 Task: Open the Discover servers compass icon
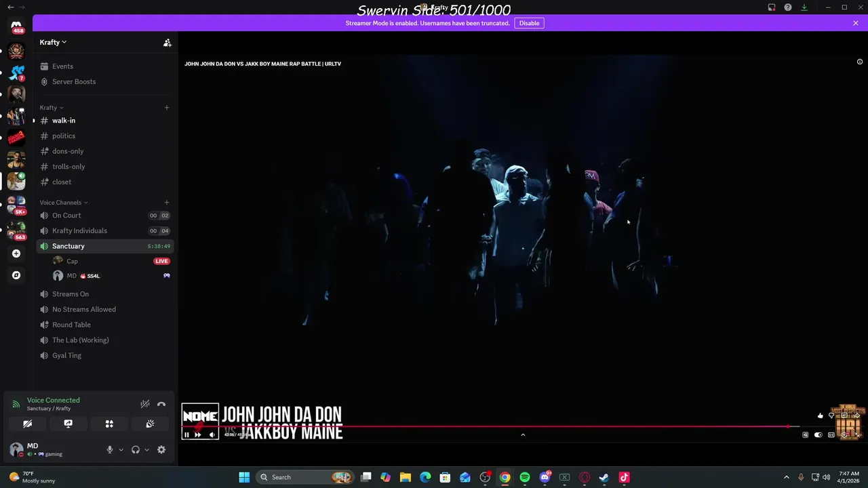[x=16, y=275]
